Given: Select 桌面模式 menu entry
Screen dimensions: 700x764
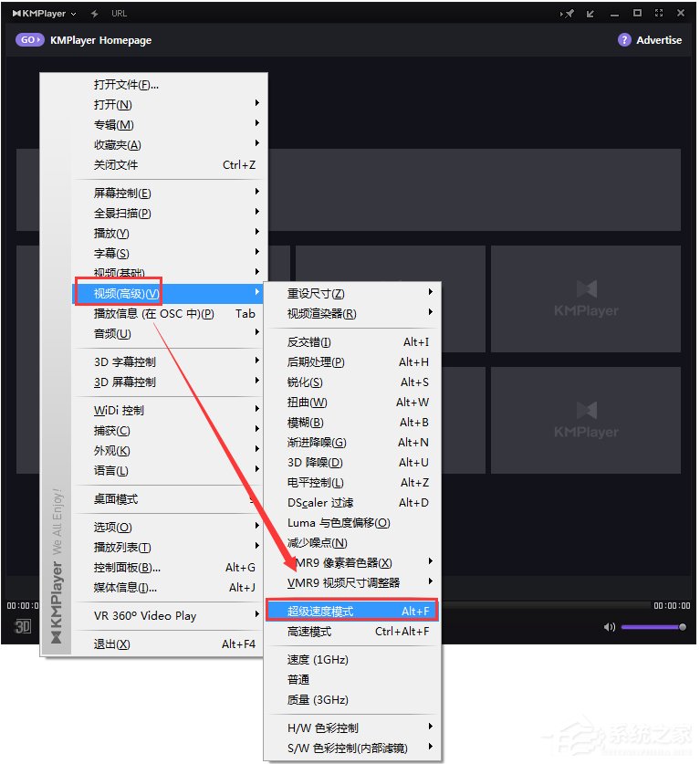Looking at the screenshot, I should tap(168, 499).
